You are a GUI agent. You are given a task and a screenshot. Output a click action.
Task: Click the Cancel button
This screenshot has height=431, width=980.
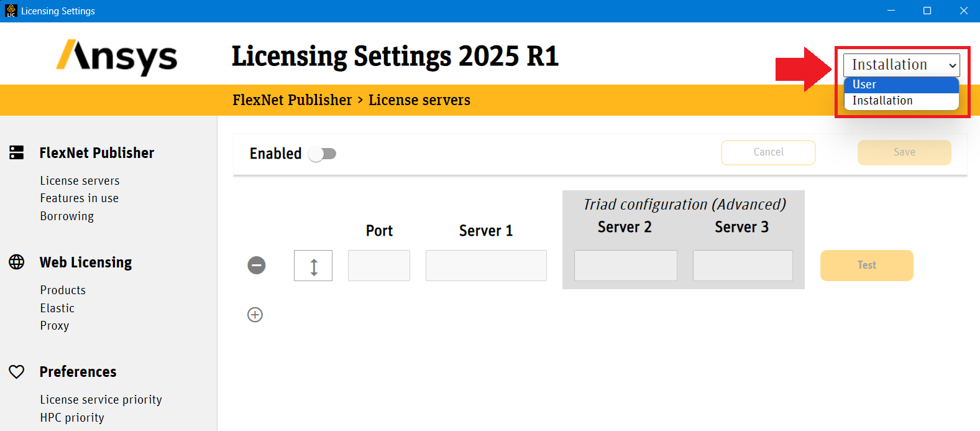point(768,152)
